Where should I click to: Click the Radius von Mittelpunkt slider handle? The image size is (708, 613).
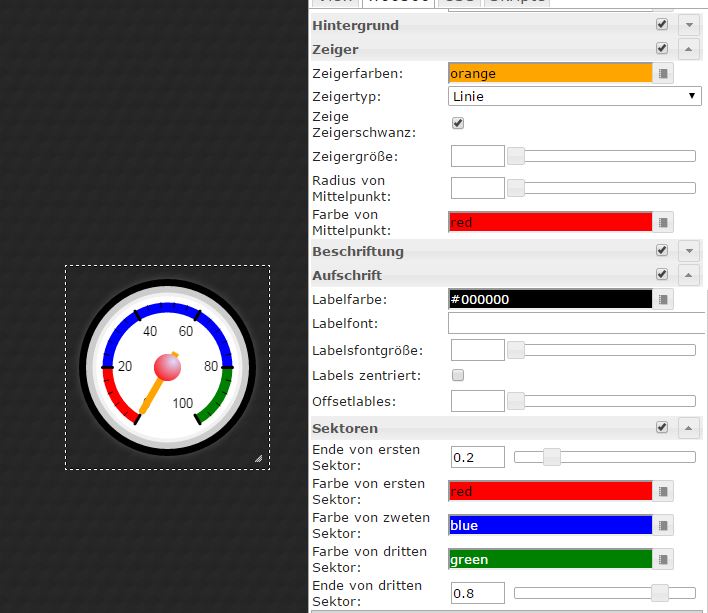[x=516, y=188]
